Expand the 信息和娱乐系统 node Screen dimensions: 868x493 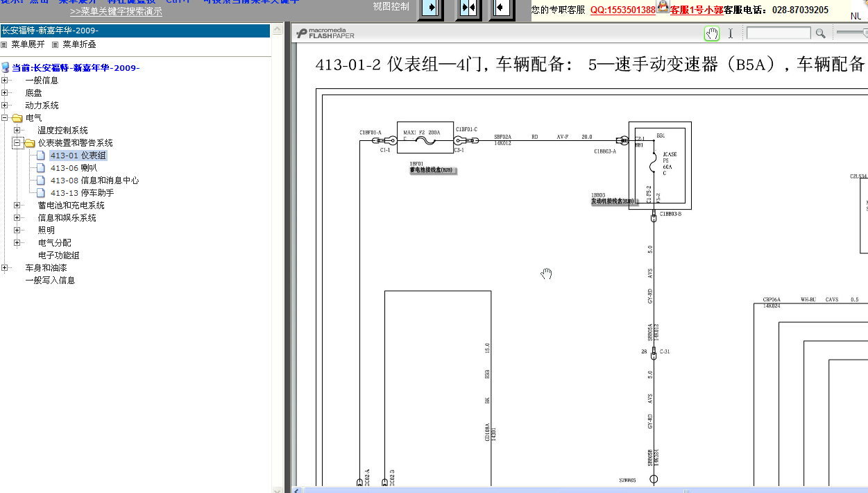pyautogui.click(x=17, y=218)
